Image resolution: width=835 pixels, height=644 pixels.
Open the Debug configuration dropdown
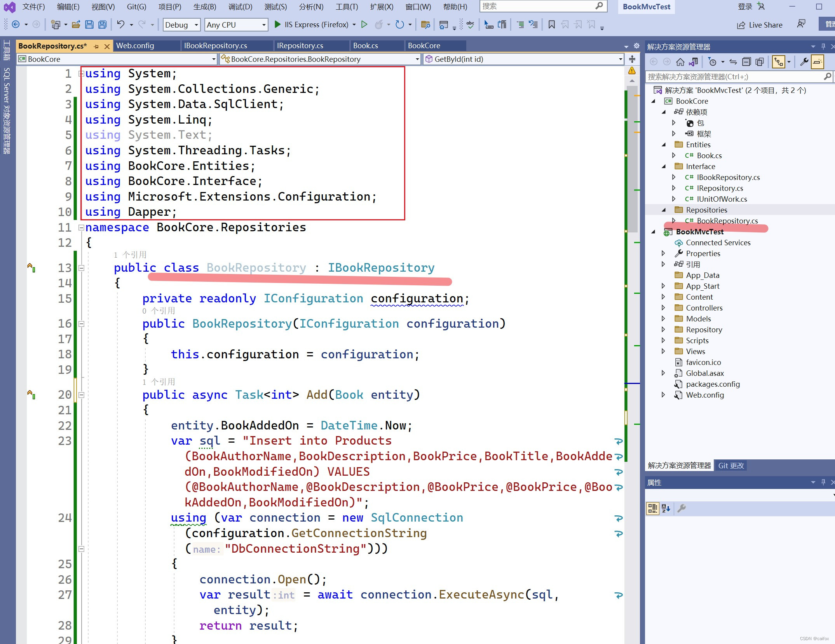coord(181,25)
